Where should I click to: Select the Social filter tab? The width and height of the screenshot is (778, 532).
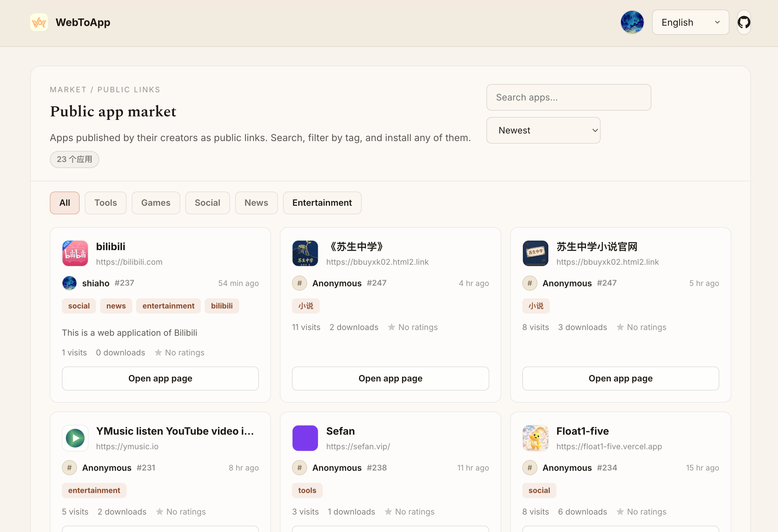(207, 203)
